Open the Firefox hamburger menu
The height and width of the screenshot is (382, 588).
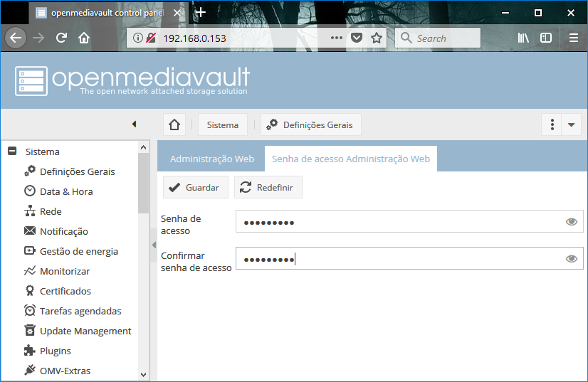pyautogui.click(x=573, y=38)
